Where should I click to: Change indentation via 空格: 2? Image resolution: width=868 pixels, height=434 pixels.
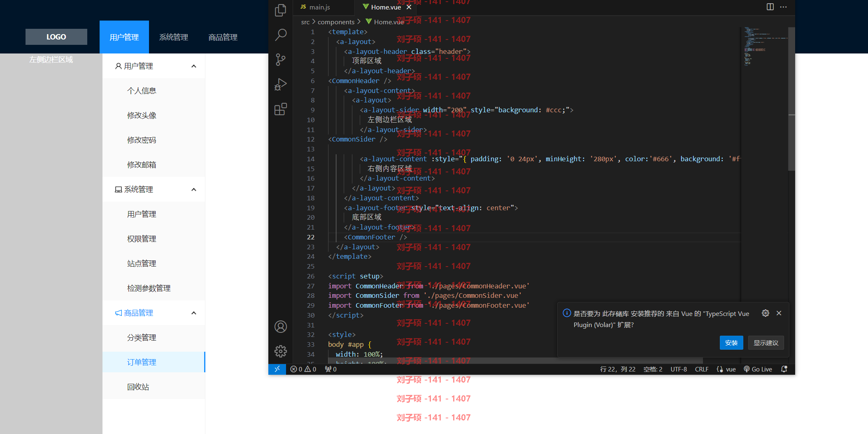pyautogui.click(x=653, y=369)
